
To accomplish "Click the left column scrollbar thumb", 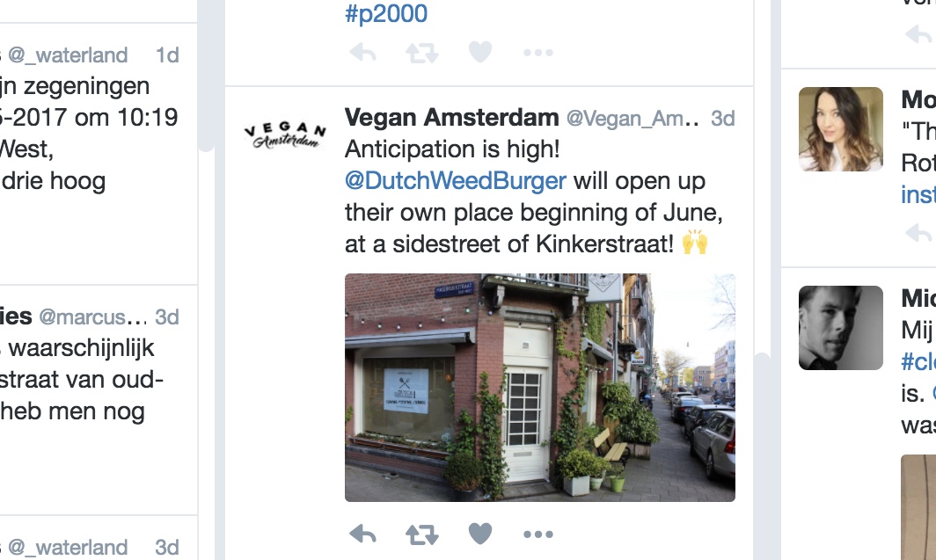I will pos(207,76).
